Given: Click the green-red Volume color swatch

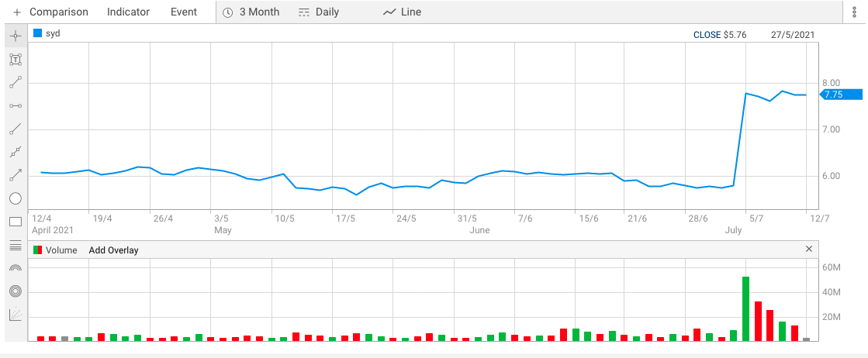Looking at the screenshot, I should (38, 250).
